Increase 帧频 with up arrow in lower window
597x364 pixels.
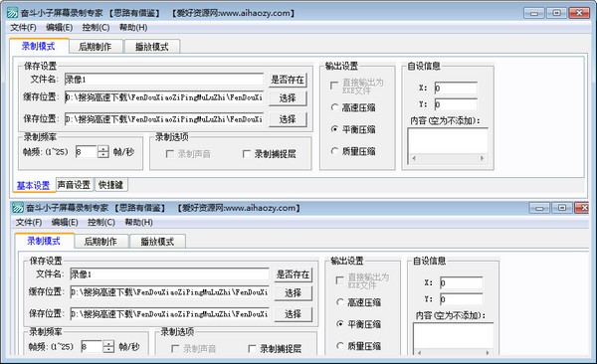point(108,344)
